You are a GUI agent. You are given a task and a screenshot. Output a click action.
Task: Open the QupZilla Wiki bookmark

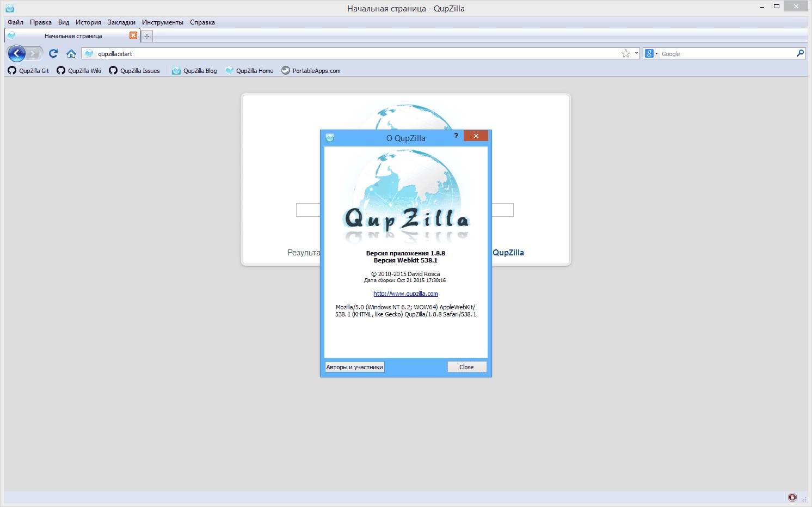point(79,70)
